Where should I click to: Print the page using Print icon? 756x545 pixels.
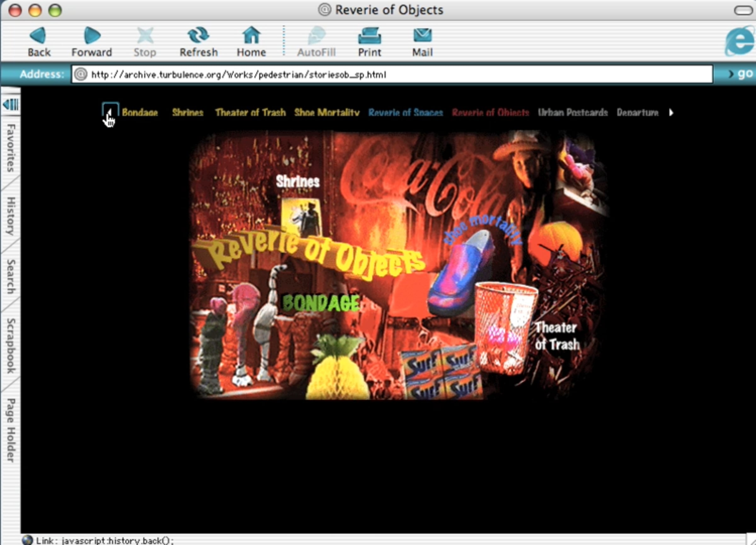(369, 35)
